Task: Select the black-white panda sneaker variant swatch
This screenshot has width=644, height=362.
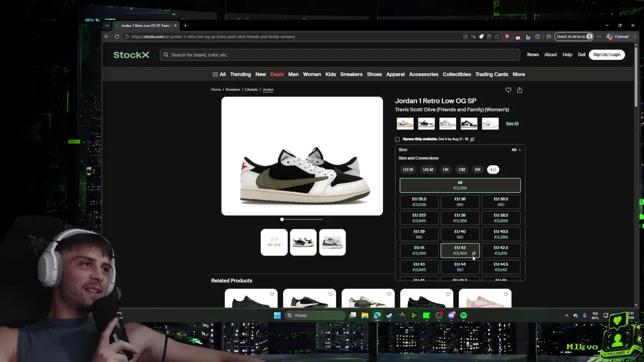Action: [x=469, y=124]
